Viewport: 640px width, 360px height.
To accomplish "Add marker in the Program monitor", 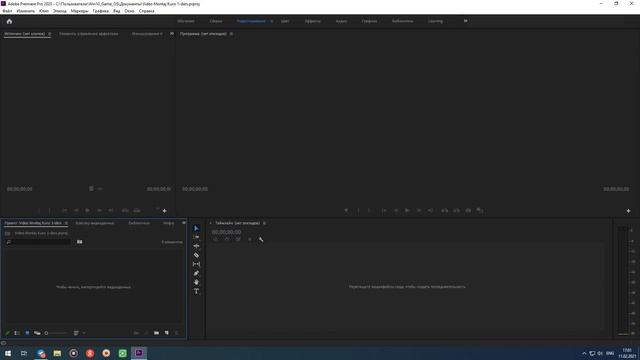I will (x=346, y=211).
